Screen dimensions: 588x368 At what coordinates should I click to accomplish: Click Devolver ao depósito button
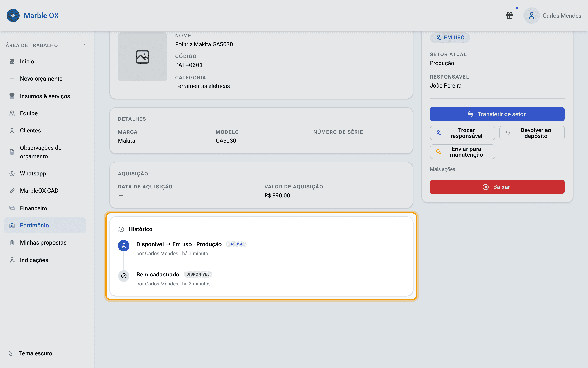(532, 133)
